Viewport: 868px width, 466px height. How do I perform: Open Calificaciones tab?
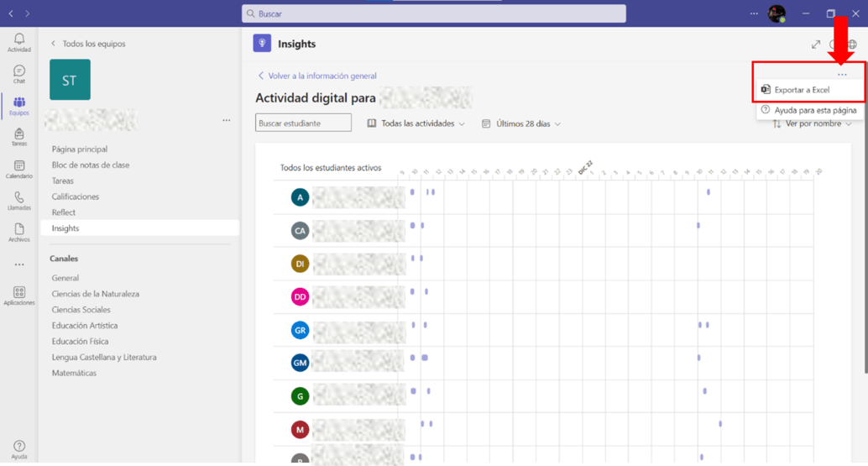click(76, 196)
